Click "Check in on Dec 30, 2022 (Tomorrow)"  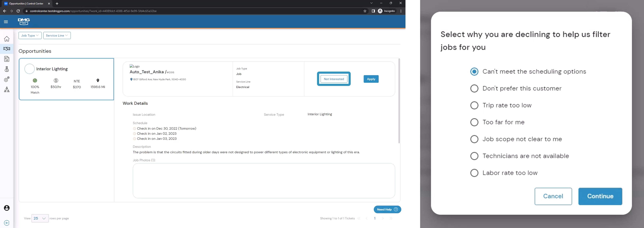(x=167, y=128)
